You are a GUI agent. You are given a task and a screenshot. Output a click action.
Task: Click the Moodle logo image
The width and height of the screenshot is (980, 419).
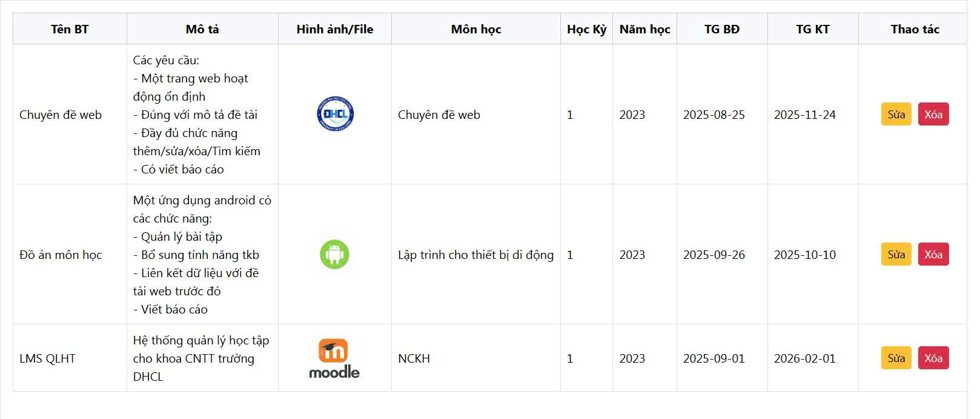point(334,358)
